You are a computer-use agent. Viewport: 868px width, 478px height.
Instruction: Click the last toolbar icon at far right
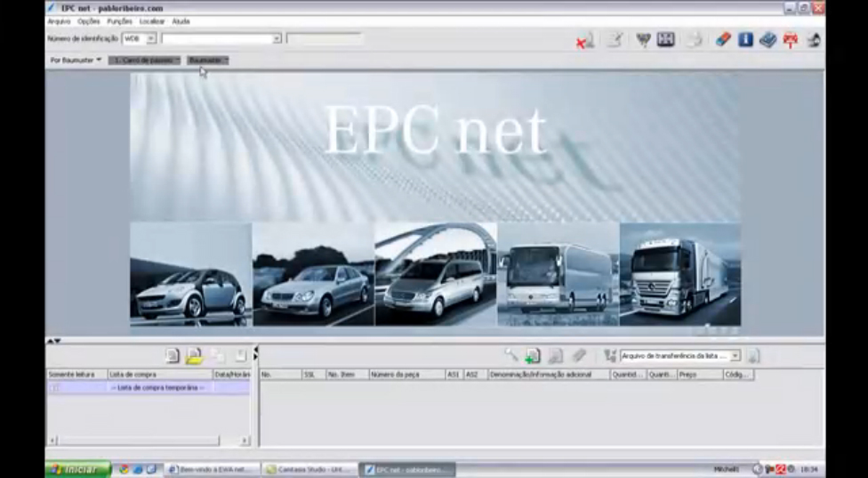click(813, 40)
